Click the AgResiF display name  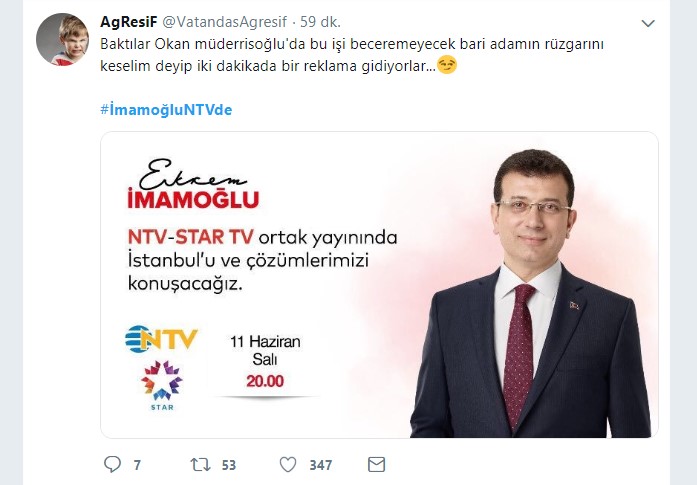tap(129, 21)
